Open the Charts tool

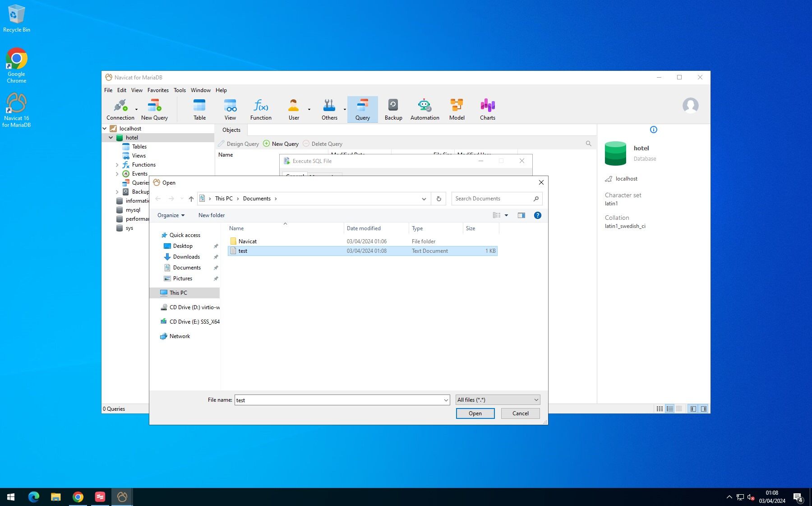[x=487, y=110]
